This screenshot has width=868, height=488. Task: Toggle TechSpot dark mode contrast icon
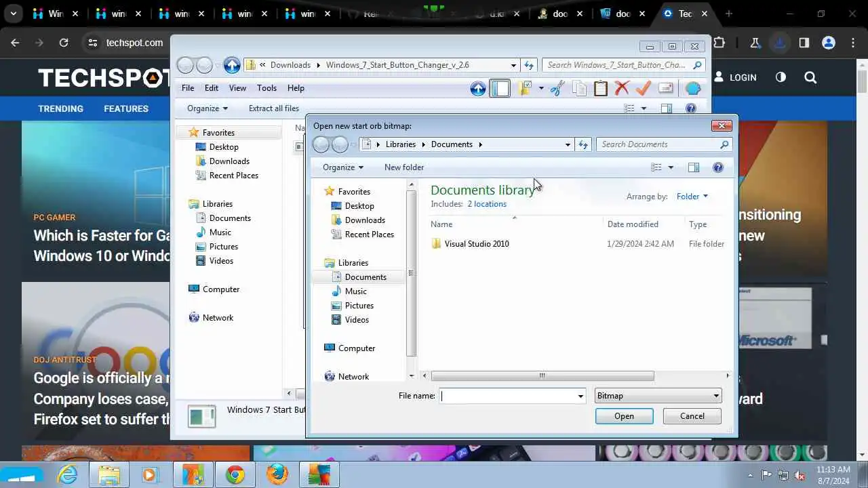pos(781,77)
